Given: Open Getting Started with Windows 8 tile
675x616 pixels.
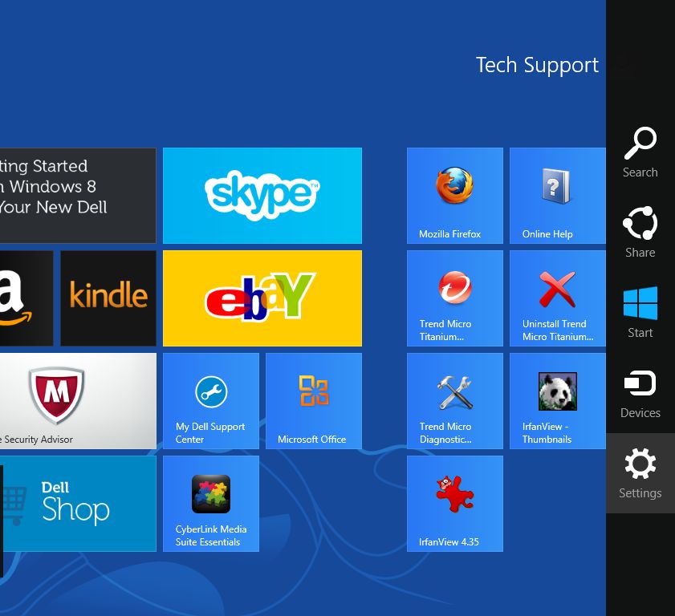Looking at the screenshot, I should pos(78,196).
